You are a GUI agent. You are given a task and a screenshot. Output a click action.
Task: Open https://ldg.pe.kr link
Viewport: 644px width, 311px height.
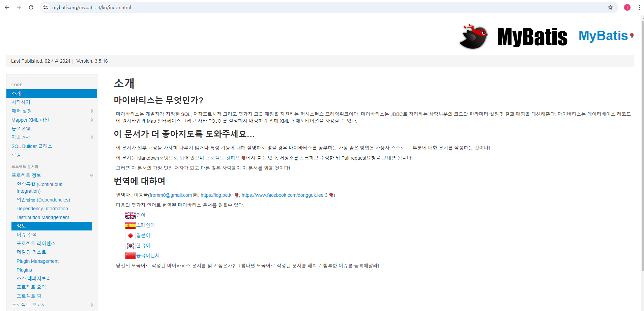pos(217,195)
